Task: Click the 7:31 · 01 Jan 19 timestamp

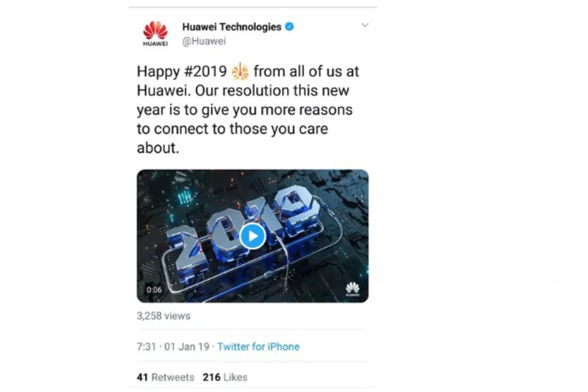Action: pos(173,347)
